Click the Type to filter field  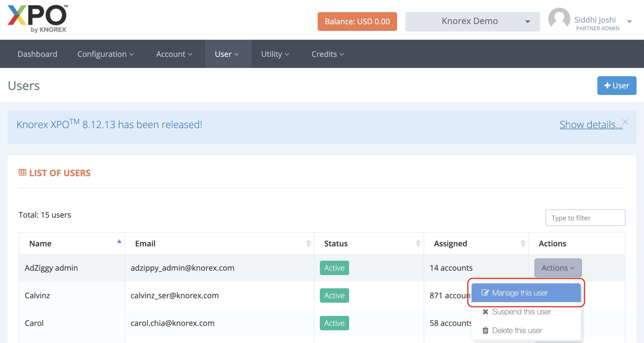point(585,218)
